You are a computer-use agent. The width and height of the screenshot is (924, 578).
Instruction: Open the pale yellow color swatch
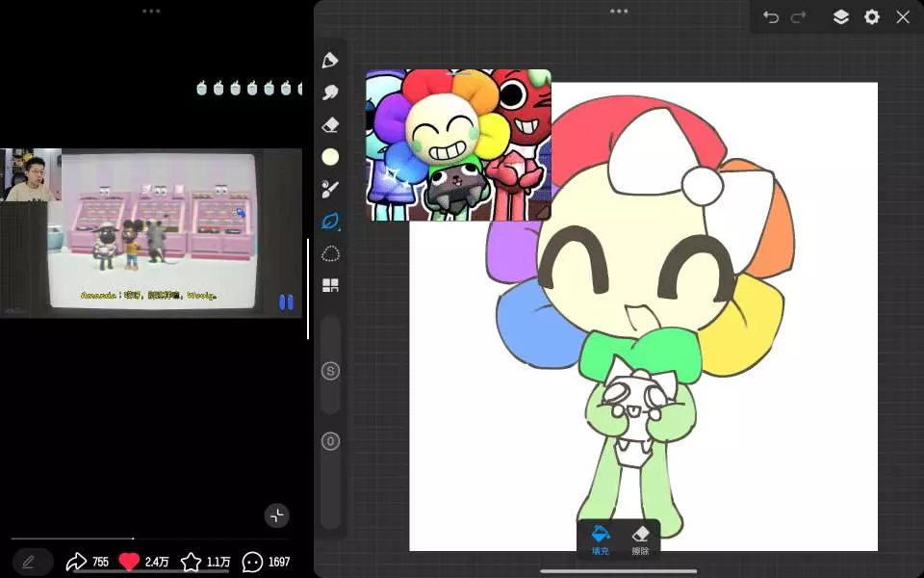click(x=330, y=157)
